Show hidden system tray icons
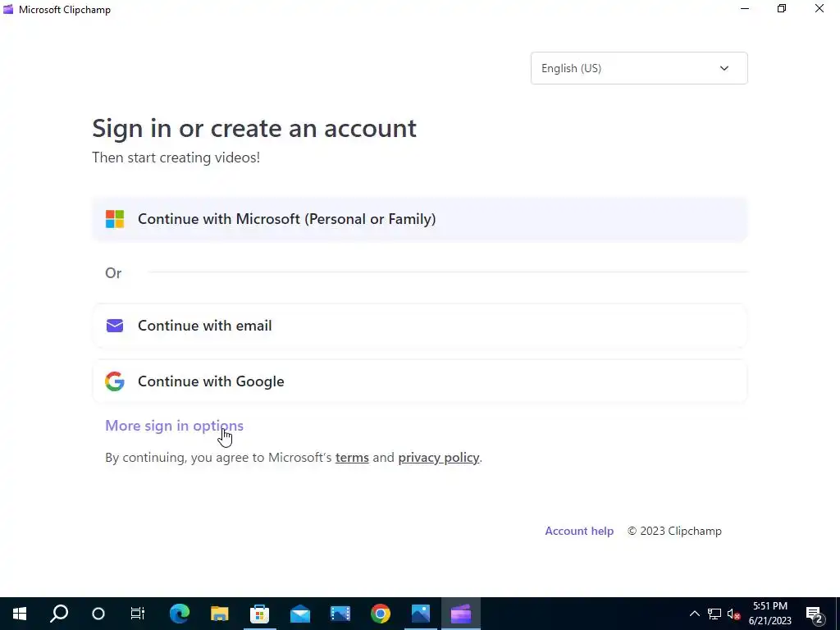This screenshot has height=630, width=840. coord(694,614)
